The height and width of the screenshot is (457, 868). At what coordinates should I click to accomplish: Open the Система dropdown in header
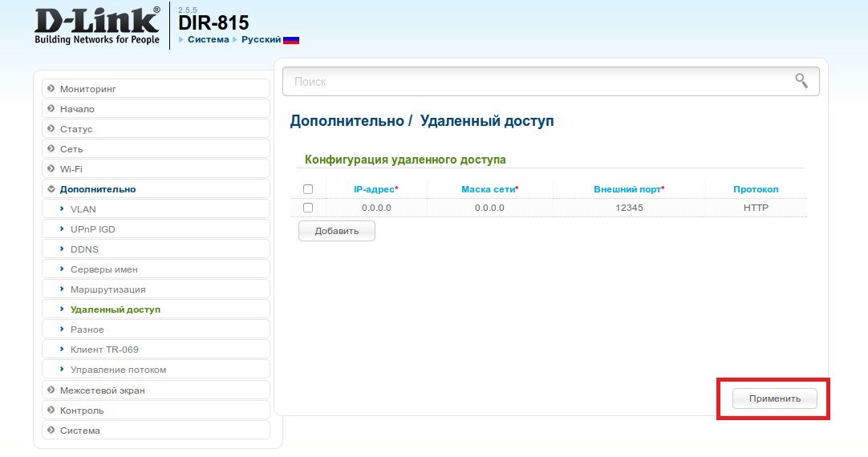[x=208, y=39]
